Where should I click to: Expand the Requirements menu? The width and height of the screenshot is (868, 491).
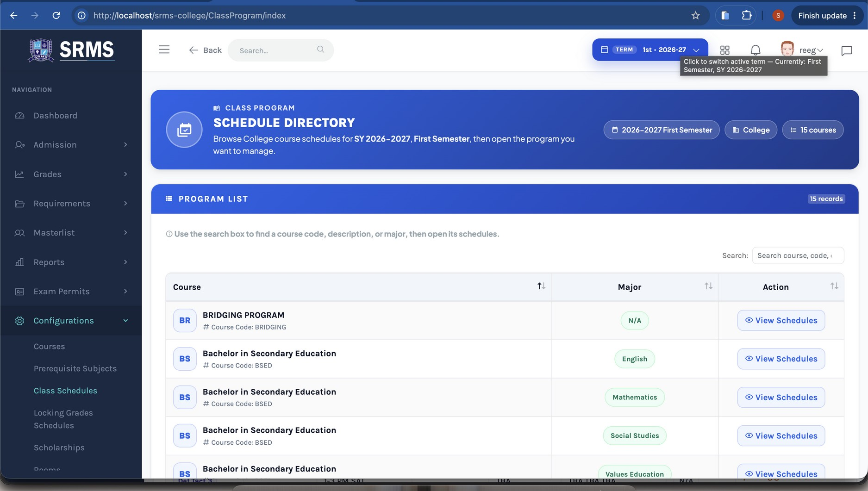coord(71,204)
